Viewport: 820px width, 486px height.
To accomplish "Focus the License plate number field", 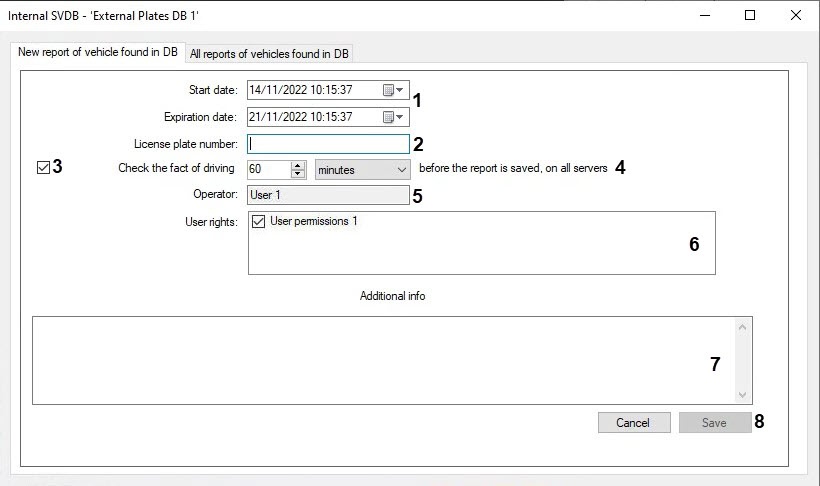I will [x=328, y=144].
